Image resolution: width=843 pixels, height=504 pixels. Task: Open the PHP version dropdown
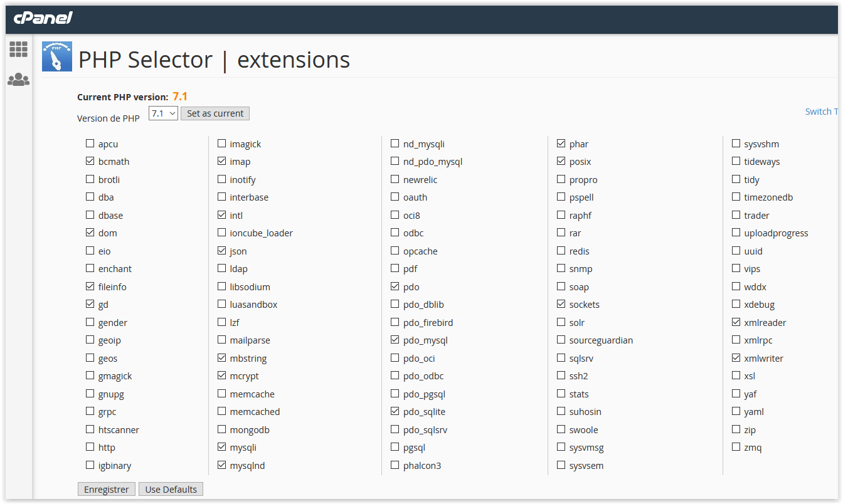tap(163, 113)
